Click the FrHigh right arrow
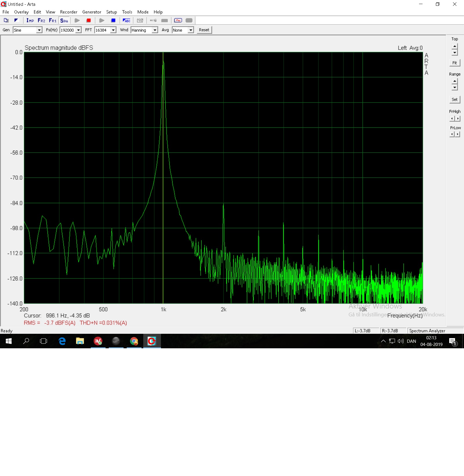464x476 pixels. pos(458,118)
